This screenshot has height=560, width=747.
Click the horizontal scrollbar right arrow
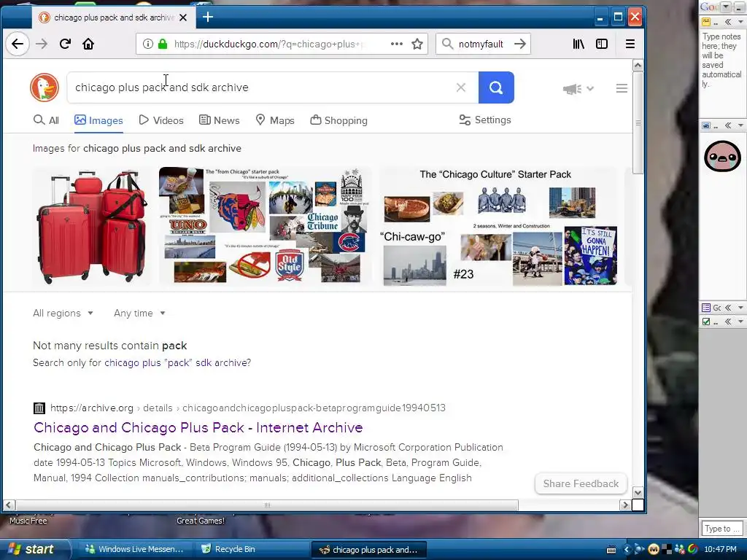(x=625, y=505)
